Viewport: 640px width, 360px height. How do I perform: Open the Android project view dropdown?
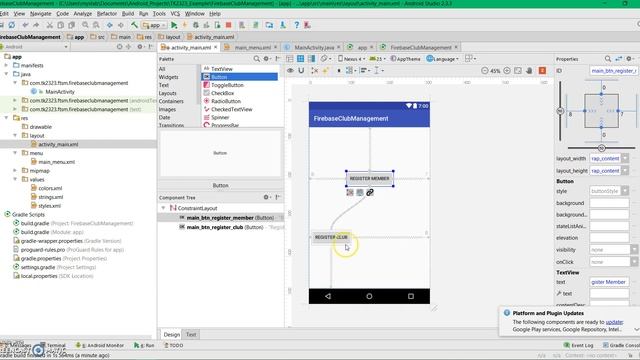pyautogui.click(x=34, y=47)
